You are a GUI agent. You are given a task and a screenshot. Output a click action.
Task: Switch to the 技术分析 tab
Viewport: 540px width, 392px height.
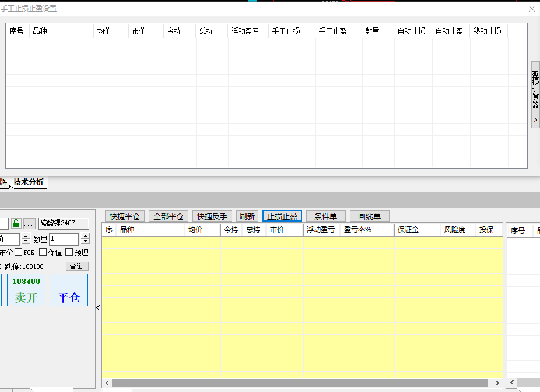(28, 182)
